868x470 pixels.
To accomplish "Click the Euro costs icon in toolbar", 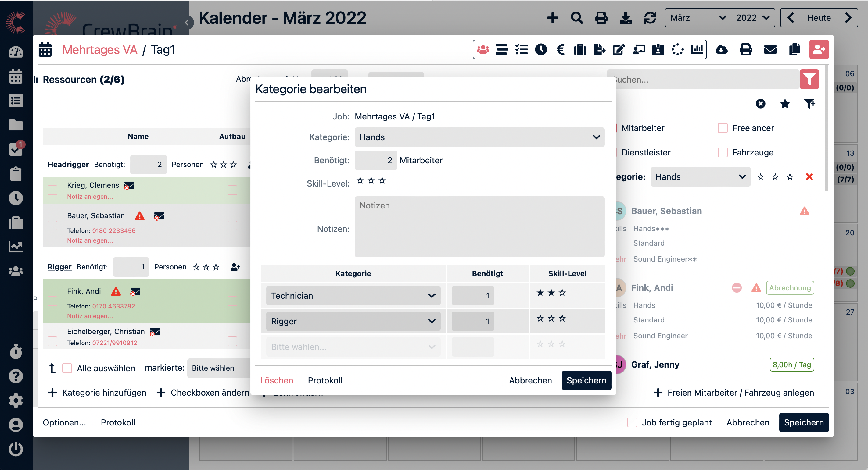I will [560, 50].
